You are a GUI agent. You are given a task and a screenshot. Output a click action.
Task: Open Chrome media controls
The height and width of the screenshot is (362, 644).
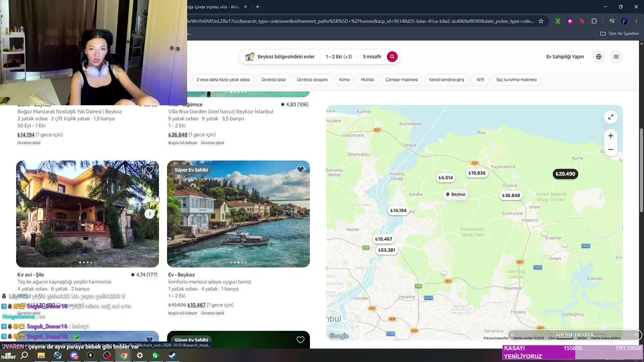pyautogui.click(x=612, y=21)
